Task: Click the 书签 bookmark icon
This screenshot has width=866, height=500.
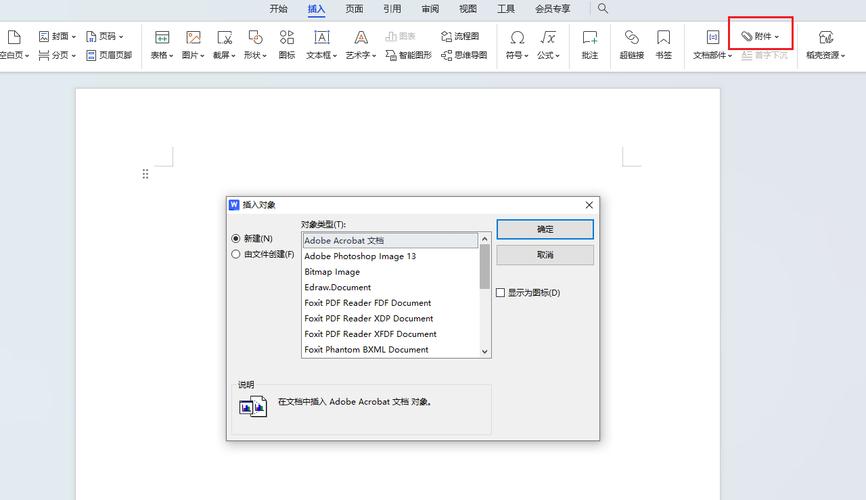Action: (663, 37)
